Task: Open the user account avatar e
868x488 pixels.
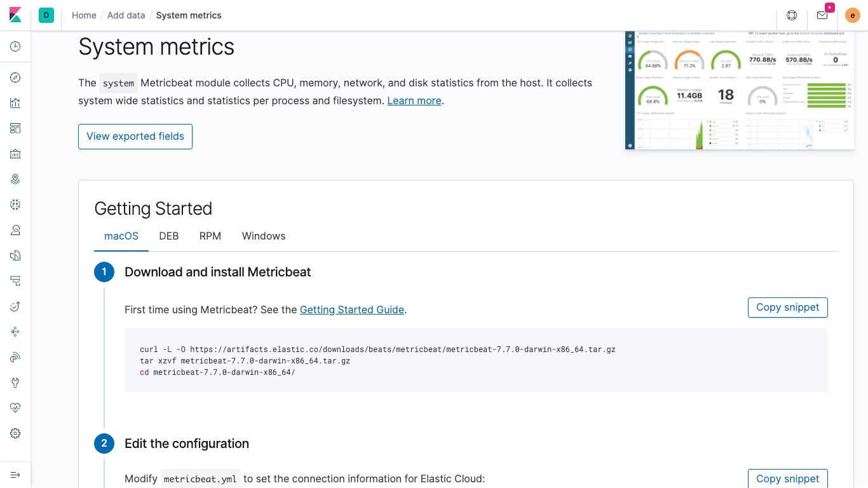Action: [853, 15]
